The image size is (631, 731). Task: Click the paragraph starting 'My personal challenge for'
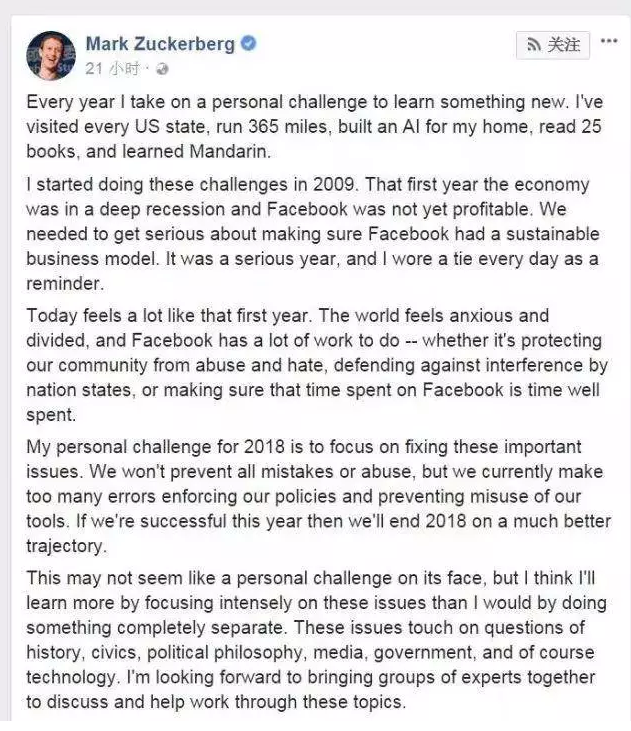tap(318, 496)
